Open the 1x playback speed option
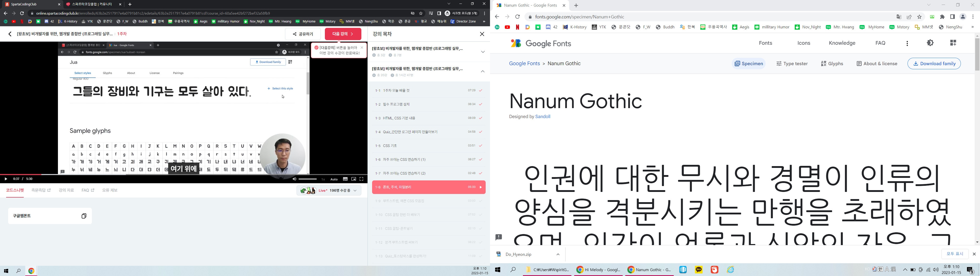 pos(323,179)
